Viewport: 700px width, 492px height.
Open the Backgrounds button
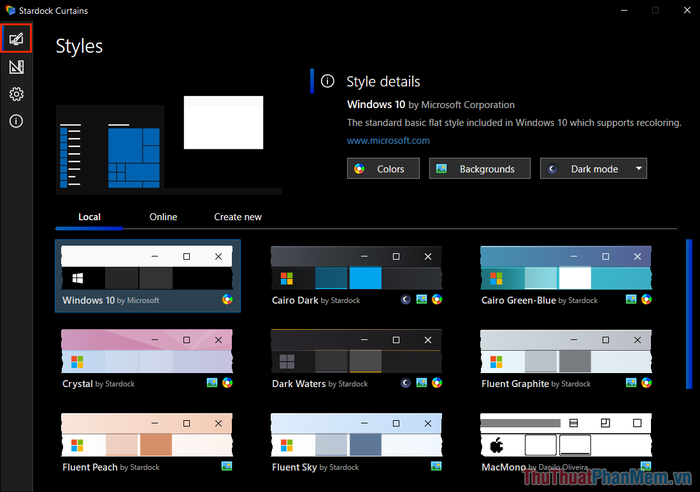click(x=480, y=169)
